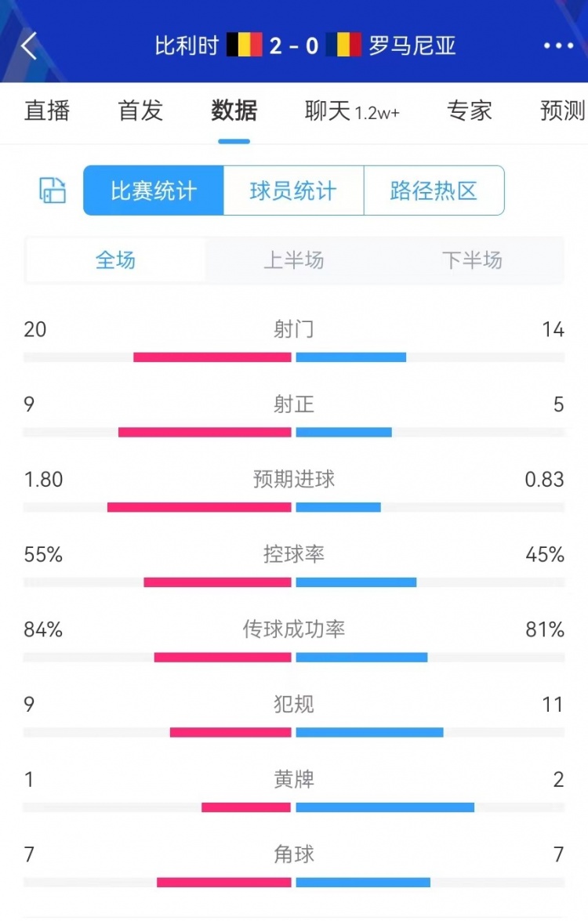The width and height of the screenshot is (588, 921).
Task: Tap the back arrow icon
Action: [x=29, y=45]
